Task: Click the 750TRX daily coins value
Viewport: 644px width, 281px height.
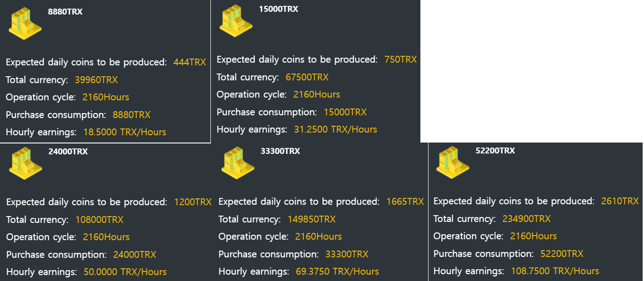Action: pos(400,59)
